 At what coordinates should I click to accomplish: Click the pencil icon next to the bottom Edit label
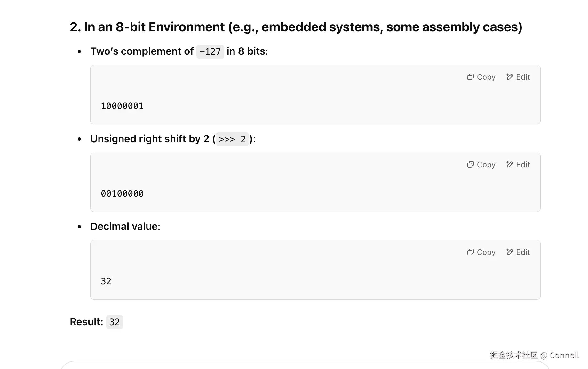509,252
